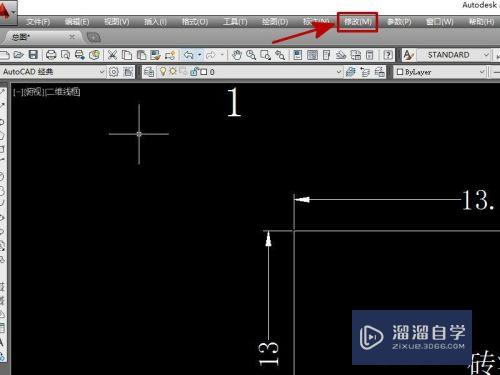500x375 pixels.
Task: Open the View(V) menu
Action: tap(117, 22)
